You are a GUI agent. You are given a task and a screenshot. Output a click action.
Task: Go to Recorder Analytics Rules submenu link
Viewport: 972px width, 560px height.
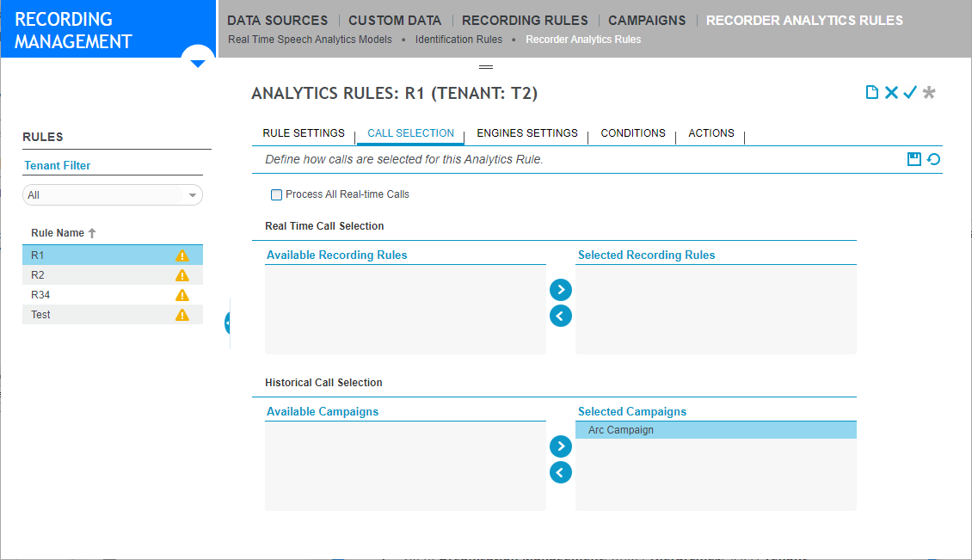583,40
